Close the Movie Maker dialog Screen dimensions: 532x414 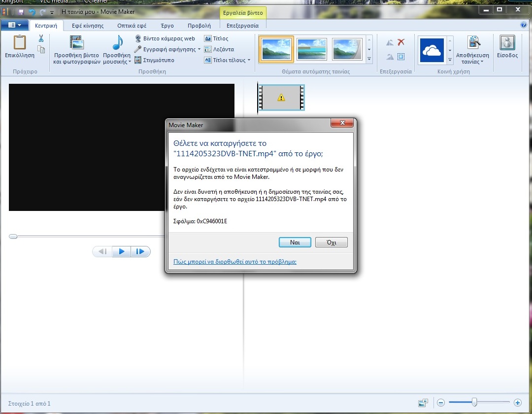[x=342, y=123]
